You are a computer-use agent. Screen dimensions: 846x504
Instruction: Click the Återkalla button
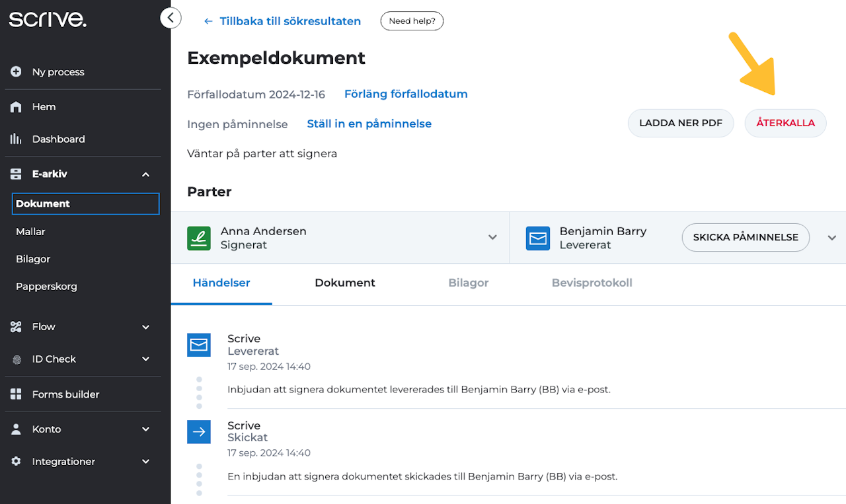tap(785, 123)
